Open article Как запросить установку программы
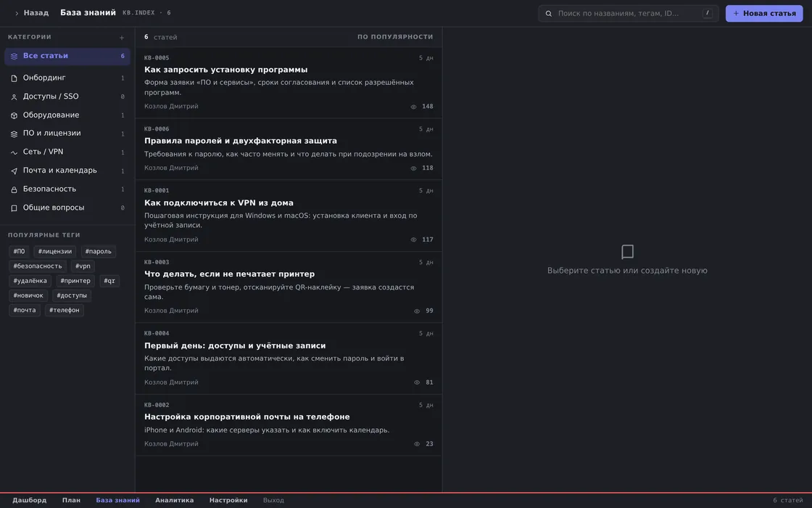 pyautogui.click(x=289, y=83)
